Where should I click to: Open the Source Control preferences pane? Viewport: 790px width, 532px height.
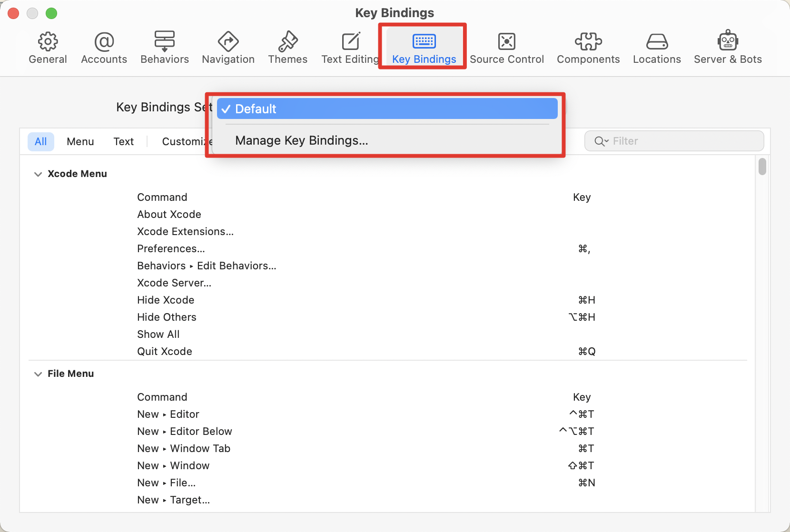[507, 48]
